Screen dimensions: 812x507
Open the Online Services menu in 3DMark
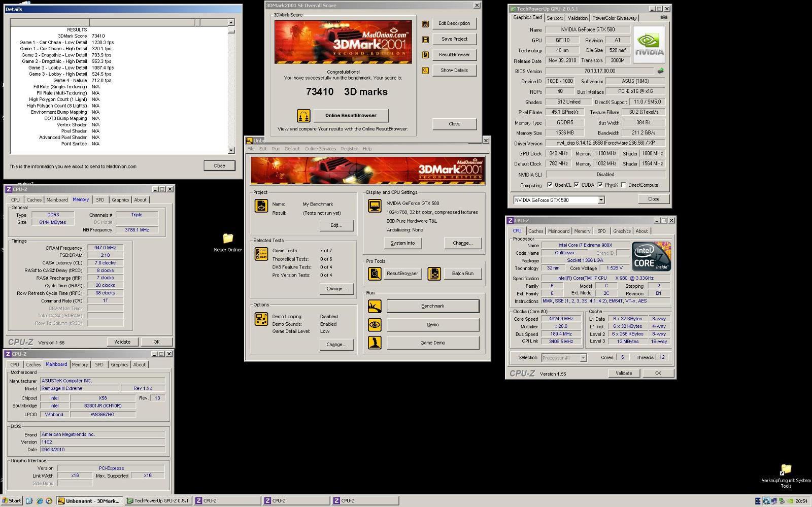(320, 149)
